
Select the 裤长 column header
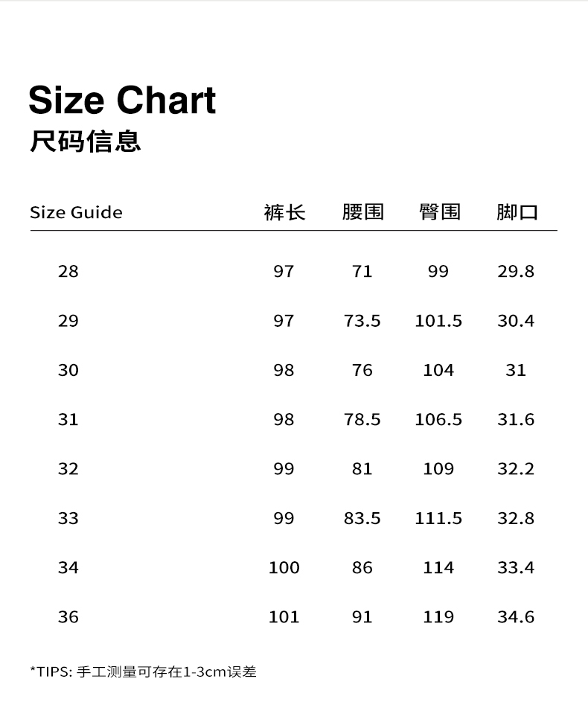tap(284, 212)
